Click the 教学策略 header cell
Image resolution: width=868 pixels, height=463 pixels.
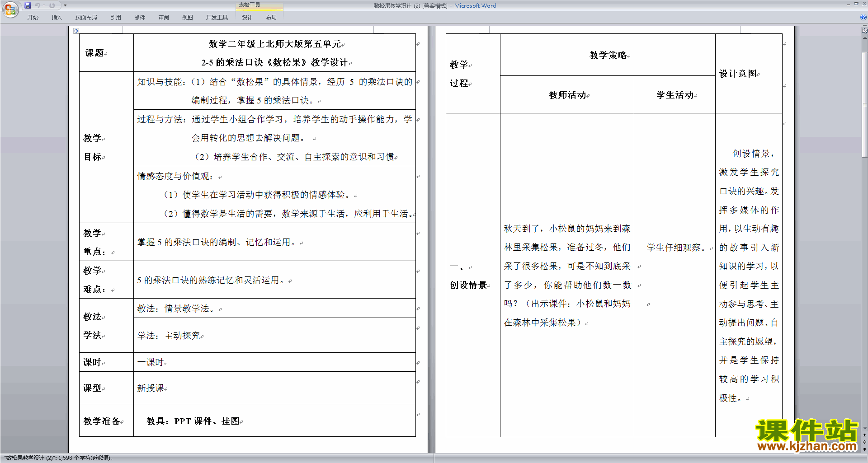pos(608,55)
